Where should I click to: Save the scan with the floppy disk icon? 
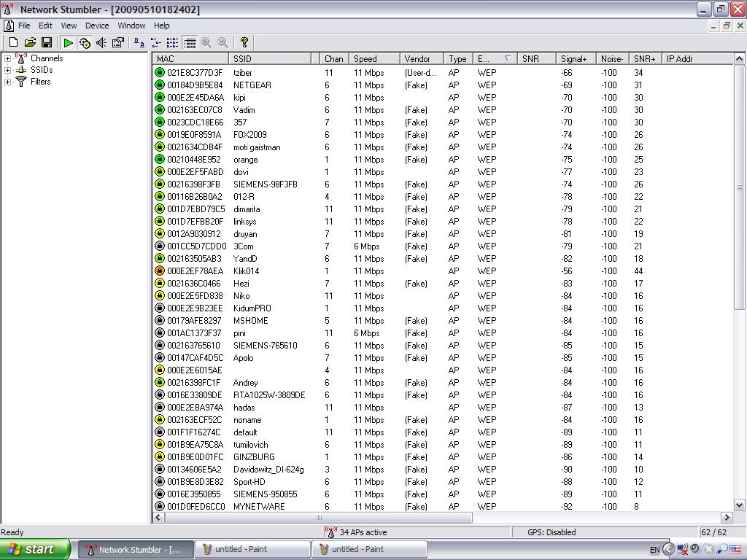(47, 43)
